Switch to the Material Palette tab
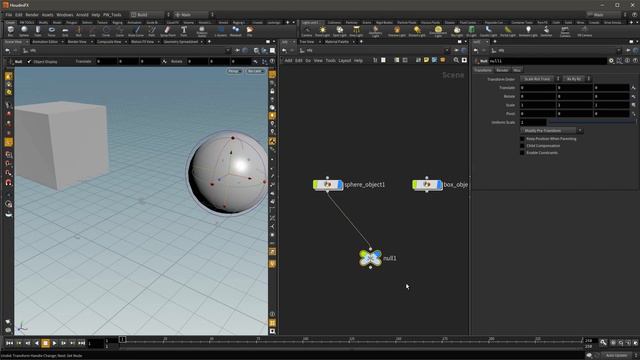Screen dimensions: 640x360 click(337, 42)
